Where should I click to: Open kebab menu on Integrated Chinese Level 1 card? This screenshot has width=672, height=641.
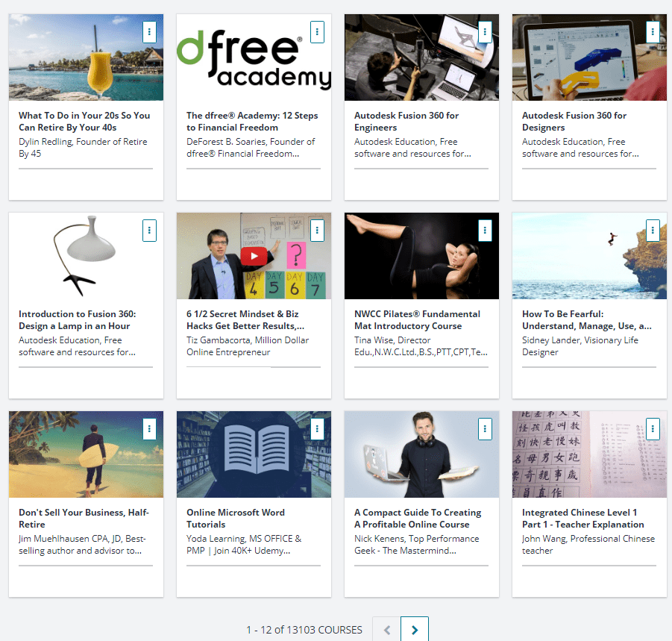click(653, 429)
